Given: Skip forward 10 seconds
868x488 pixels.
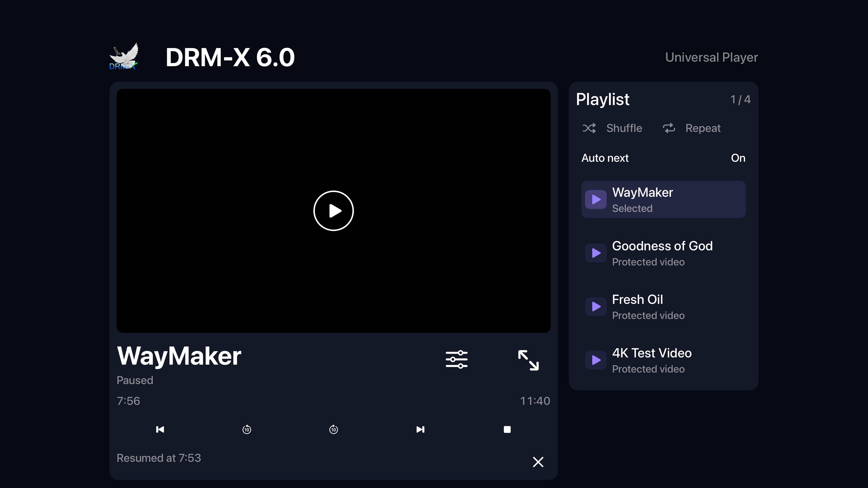Looking at the screenshot, I should tap(334, 429).
